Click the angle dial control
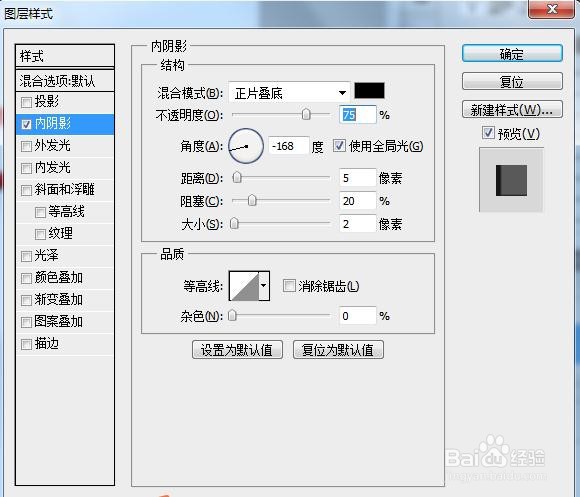Image resolution: width=580 pixels, height=497 pixels. click(x=246, y=146)
